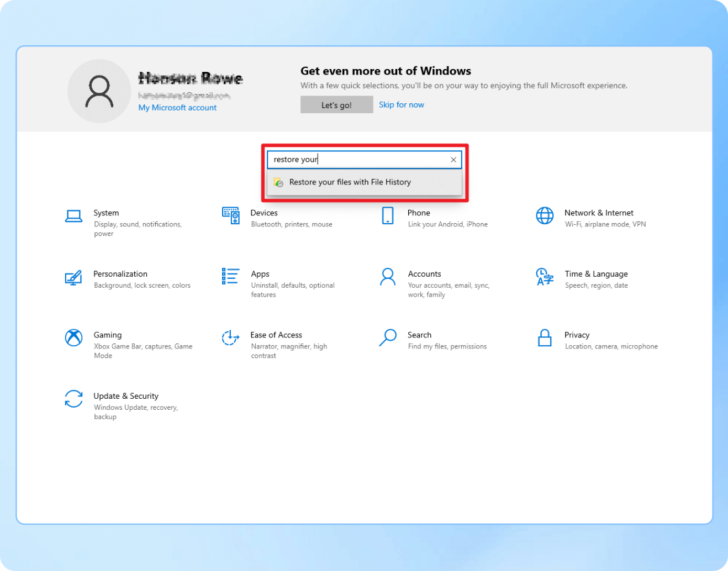
Task: Click 'Speech, region, date' description
Action: pyautogui.click(x=597, y=286)
